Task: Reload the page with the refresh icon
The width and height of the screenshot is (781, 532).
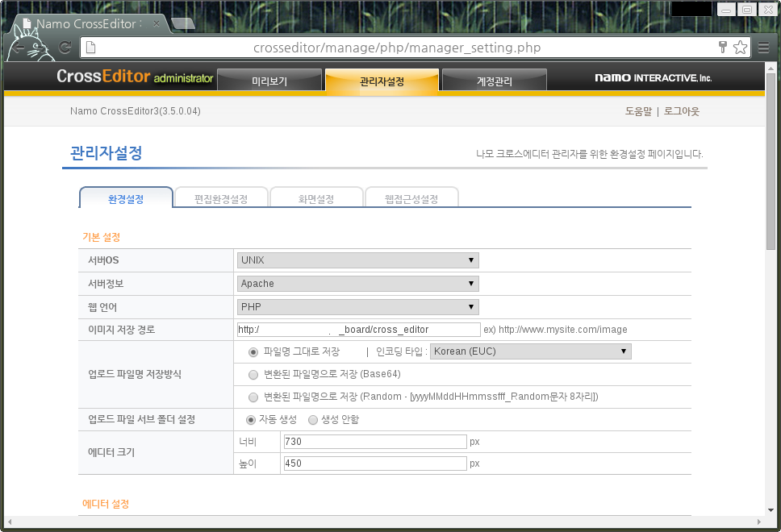Action: [x=65, y=48]
